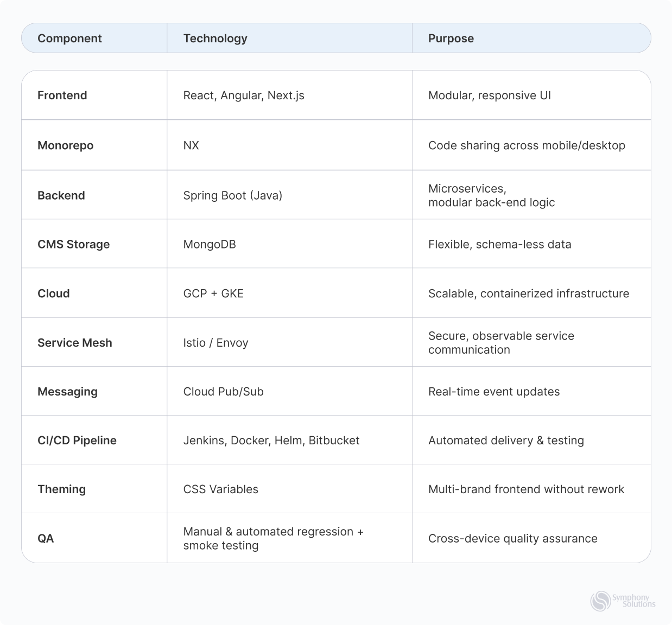This screenshot has height=625, width=672.
Task: Select the Purpose column header
Action: point(451,39)
